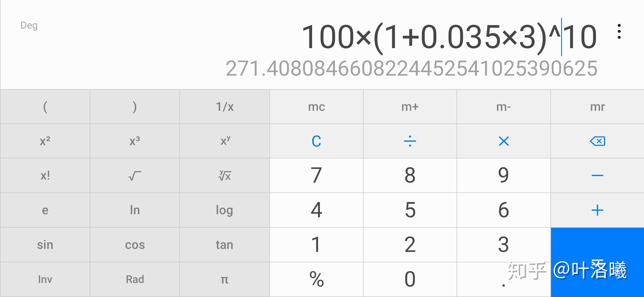Switch angle mode using Rad key

click(135, 279)
